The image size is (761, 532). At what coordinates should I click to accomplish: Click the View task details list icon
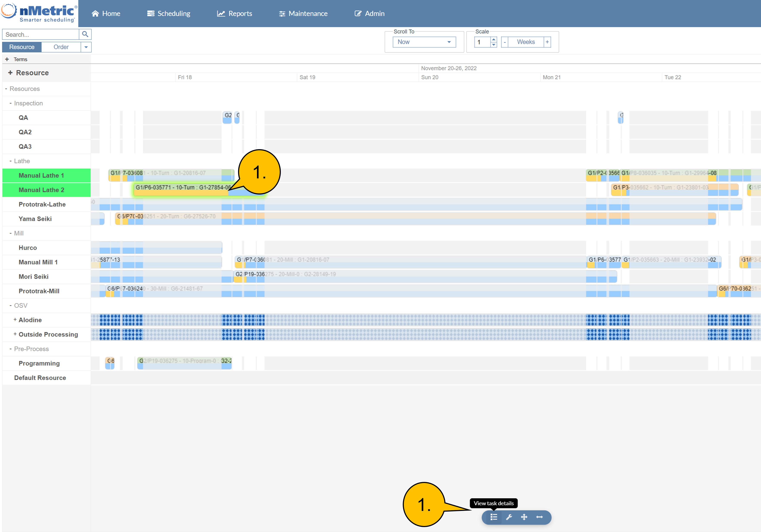(x=493, y=517)
